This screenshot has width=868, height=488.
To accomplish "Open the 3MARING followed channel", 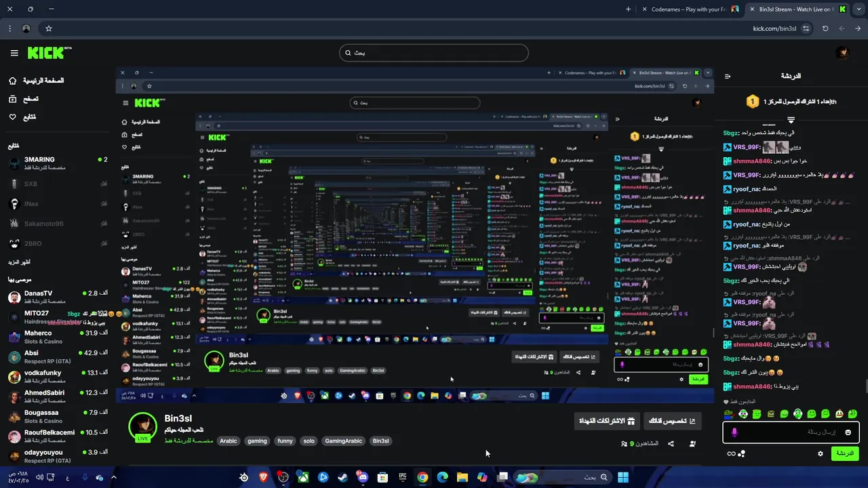I will [58, 163].
